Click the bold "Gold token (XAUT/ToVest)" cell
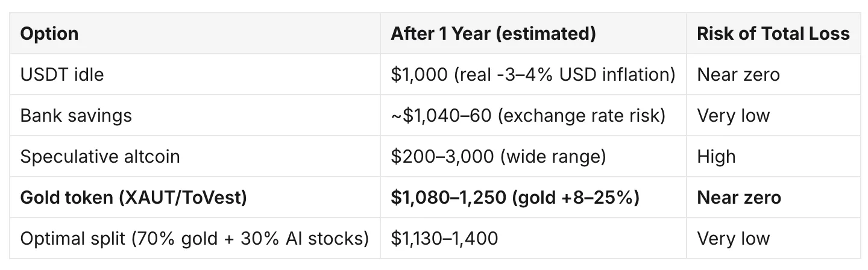The width and height of the screenshot is (868, 270). 134,197
